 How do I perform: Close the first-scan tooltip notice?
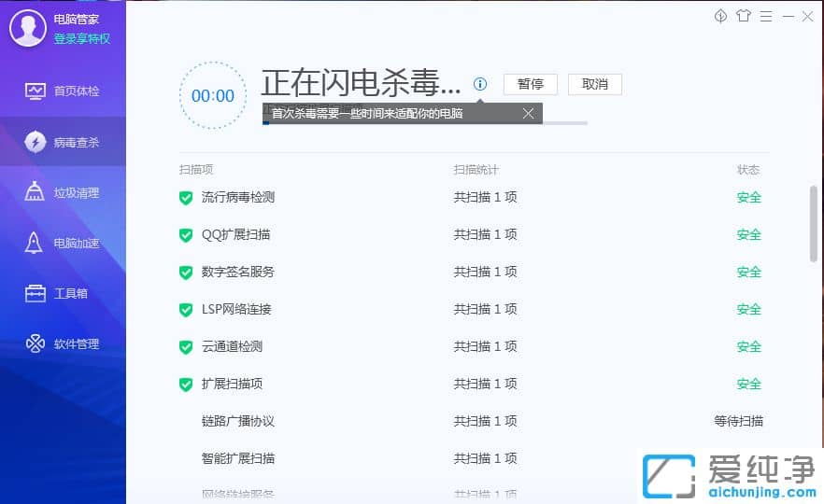[529, 114]
